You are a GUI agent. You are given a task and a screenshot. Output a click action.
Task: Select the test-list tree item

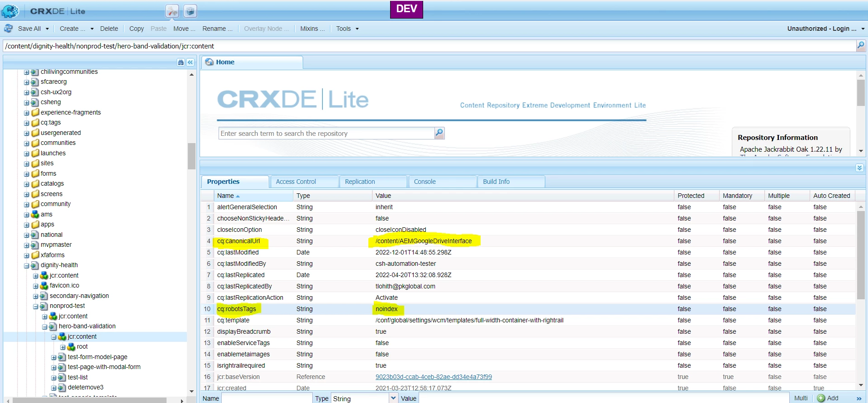pos(77,377)
